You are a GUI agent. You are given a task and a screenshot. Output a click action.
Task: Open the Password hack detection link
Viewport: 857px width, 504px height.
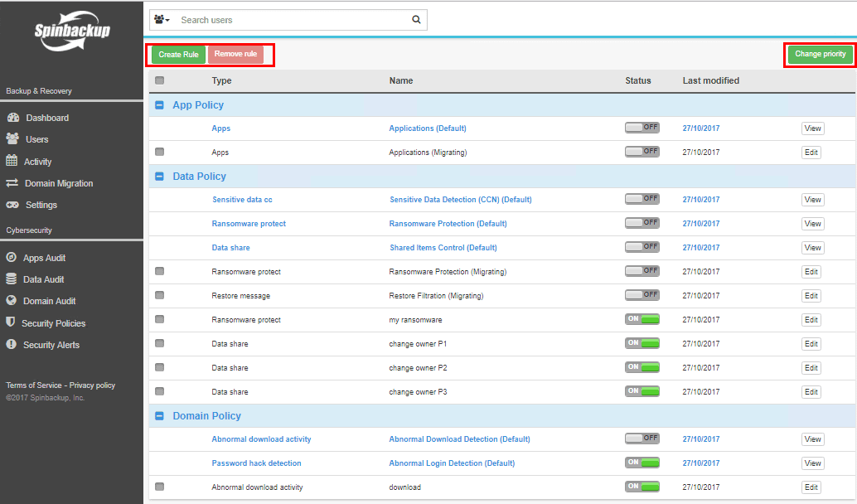(256, 463)
